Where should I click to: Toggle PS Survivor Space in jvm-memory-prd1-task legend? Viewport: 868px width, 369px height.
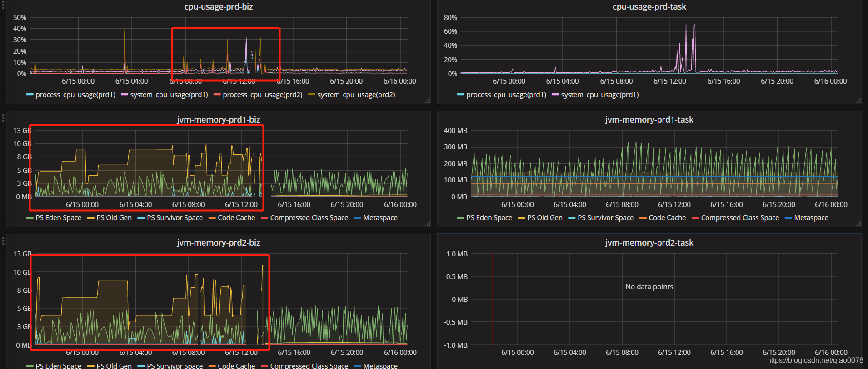606,218
